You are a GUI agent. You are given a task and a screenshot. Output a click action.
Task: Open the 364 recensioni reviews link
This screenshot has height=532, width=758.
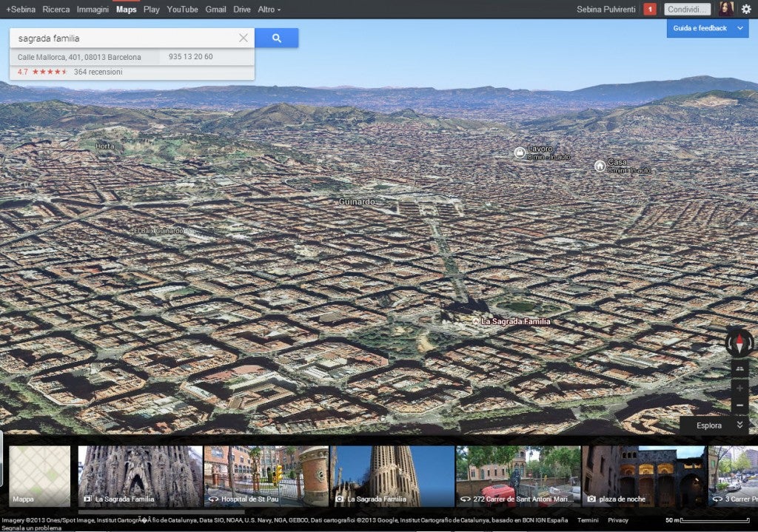98,72
